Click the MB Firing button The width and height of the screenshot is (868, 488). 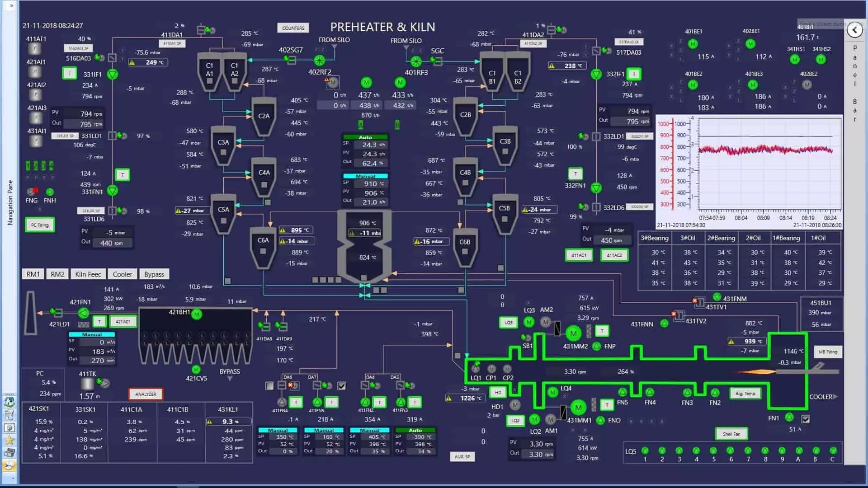(x=828, y=352)
